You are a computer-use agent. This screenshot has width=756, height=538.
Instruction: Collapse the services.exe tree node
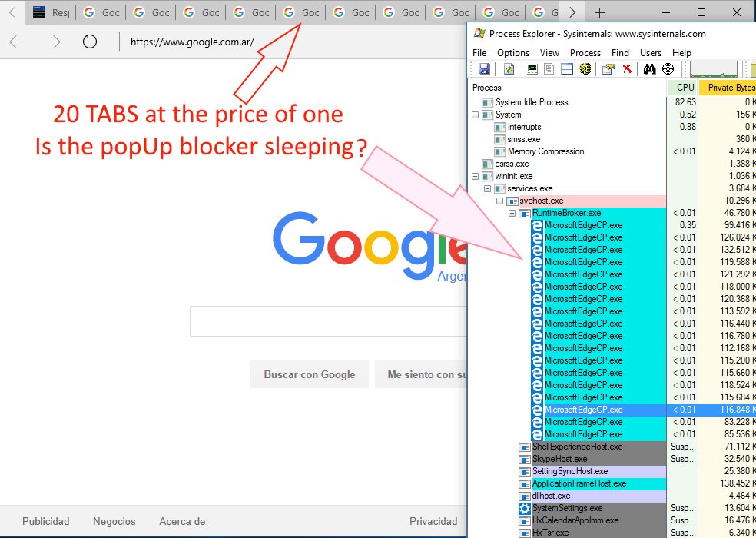pyautogui.click(x=487, y=188)
